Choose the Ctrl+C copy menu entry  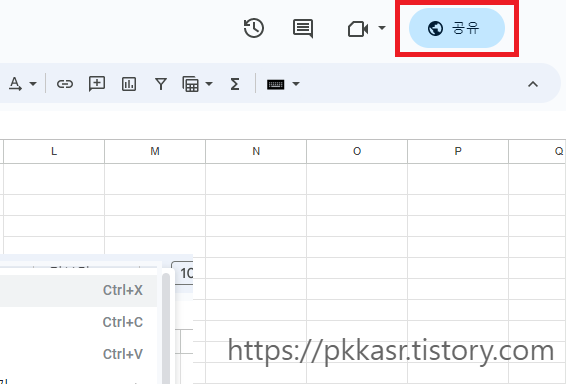click(x=78, y=322)
